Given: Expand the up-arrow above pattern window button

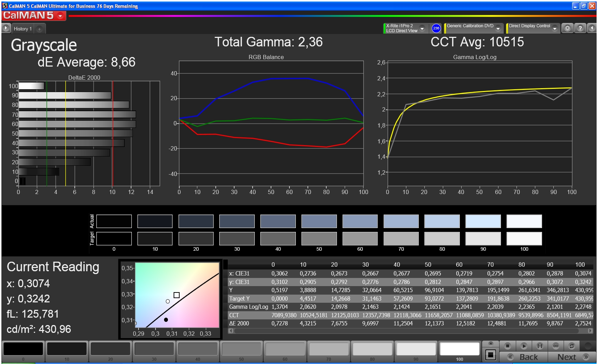Looking at the screenshot, I should (x=491, y=343).
